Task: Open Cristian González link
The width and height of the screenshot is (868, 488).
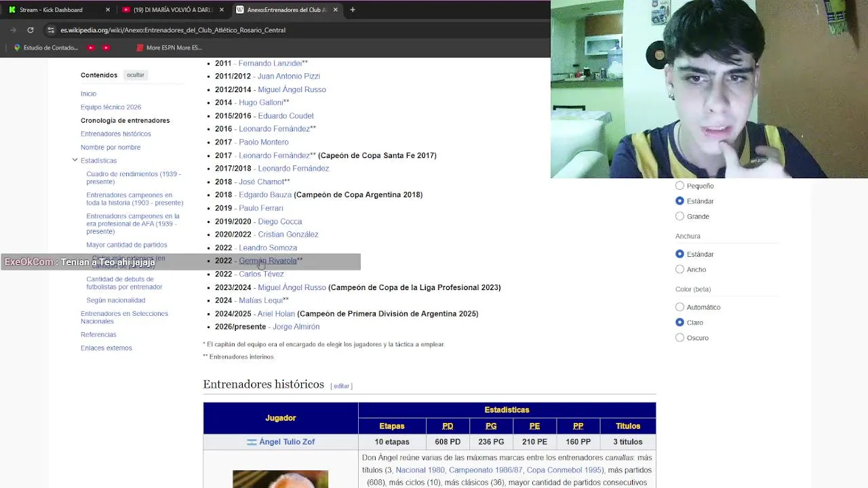Action: (288, 235)
